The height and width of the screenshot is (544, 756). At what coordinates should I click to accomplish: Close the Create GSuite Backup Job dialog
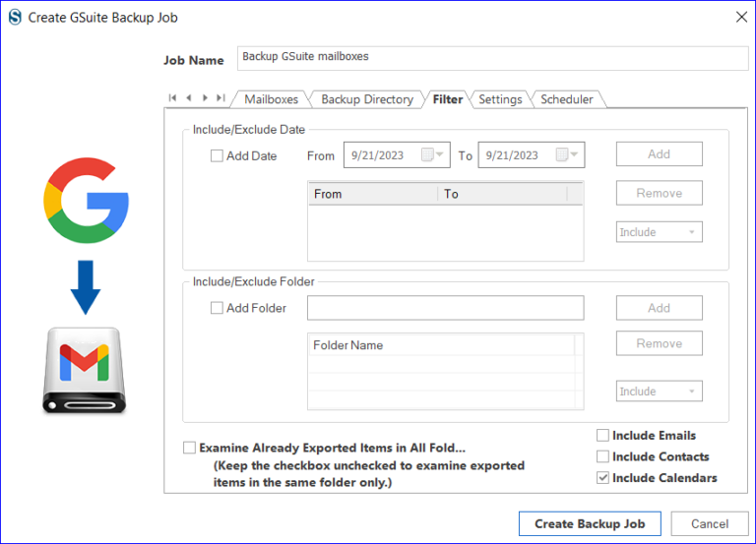[x=741, y=18]
